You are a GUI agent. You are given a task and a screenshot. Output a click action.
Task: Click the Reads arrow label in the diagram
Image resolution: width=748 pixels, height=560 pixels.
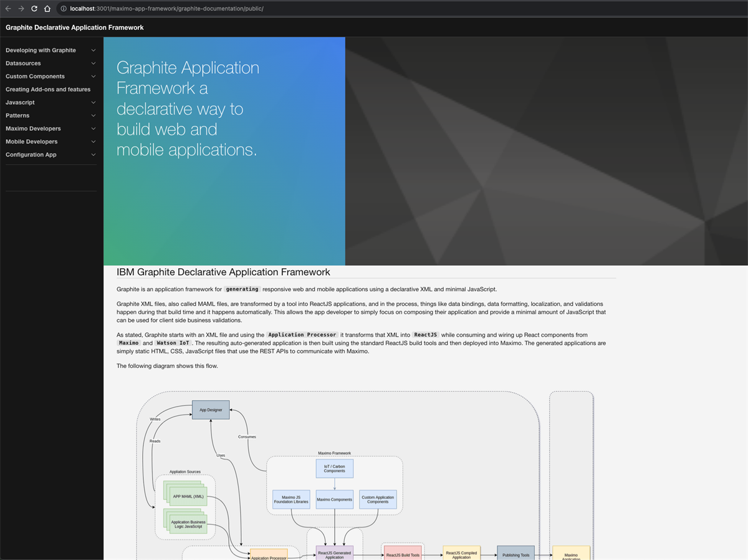pos(155,441)
